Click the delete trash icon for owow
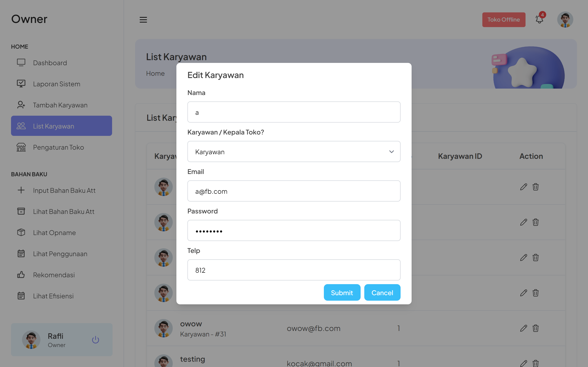The image size is (588, 367). click(x=536, y=328)
